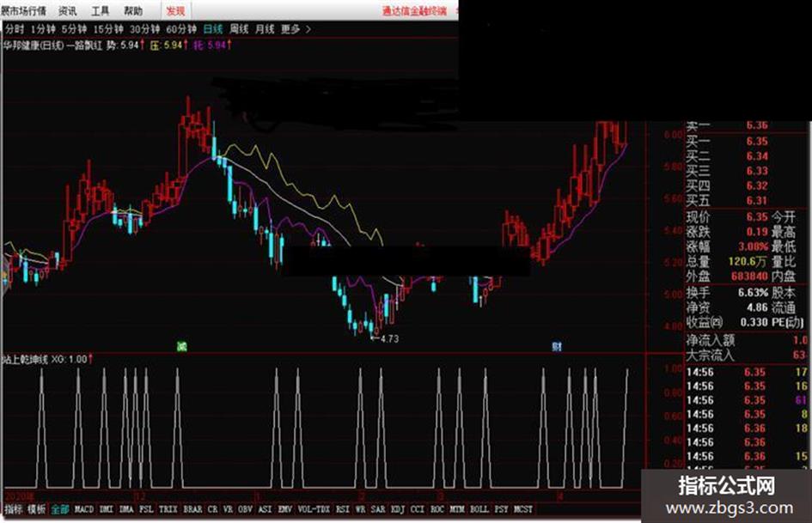The height and width of the screenshot is (523, 812).
Task: Click the 净流入额 row
Action: (746, 341)
